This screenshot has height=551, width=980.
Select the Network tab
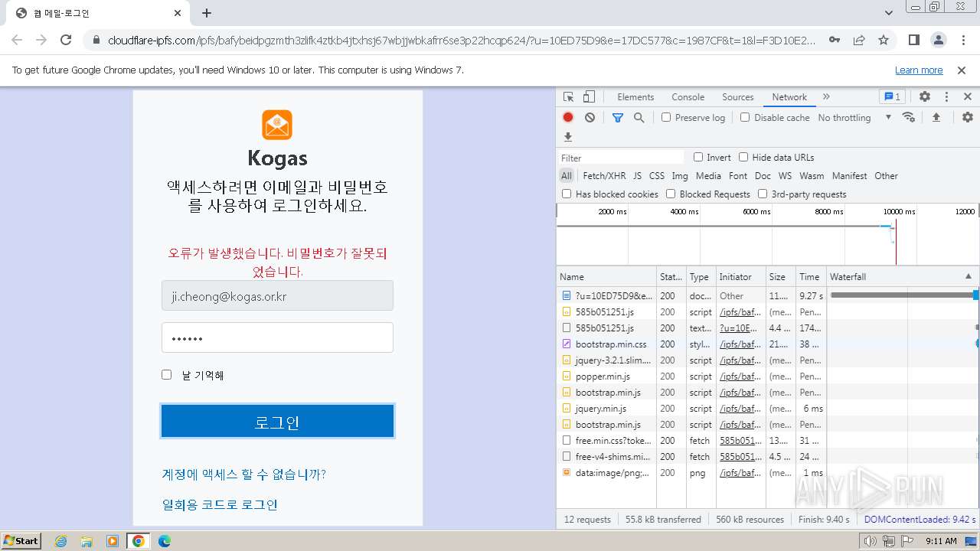pos(789,97)
